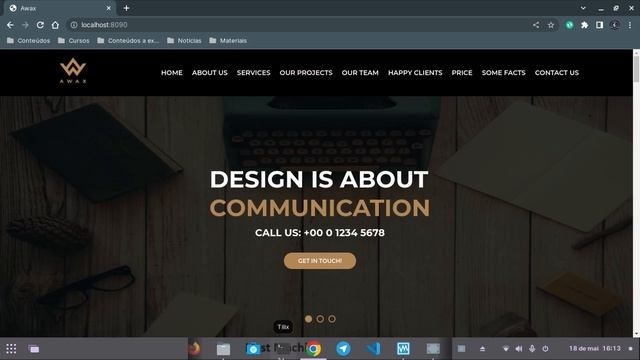Click the eject tray icon
Screen dimensions: 640x360
tap(482, 349)
